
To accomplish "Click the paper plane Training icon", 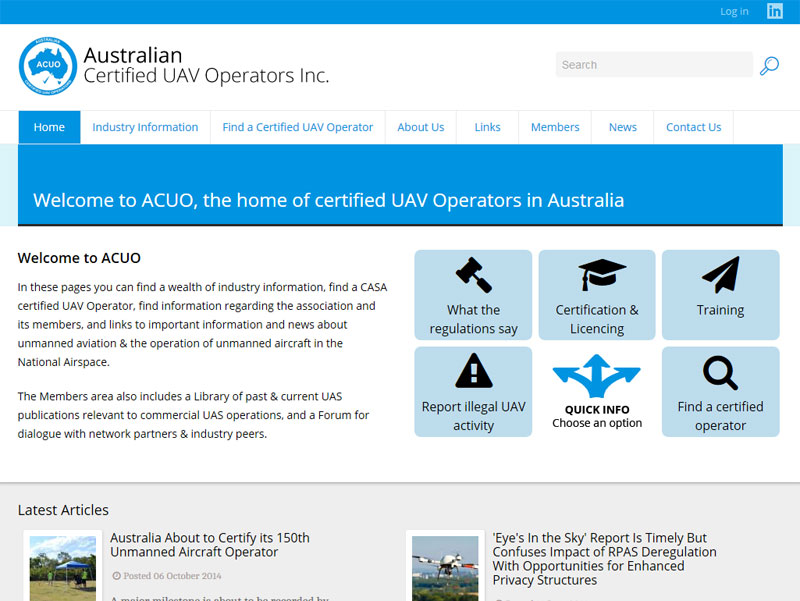I will pos(720,275).
